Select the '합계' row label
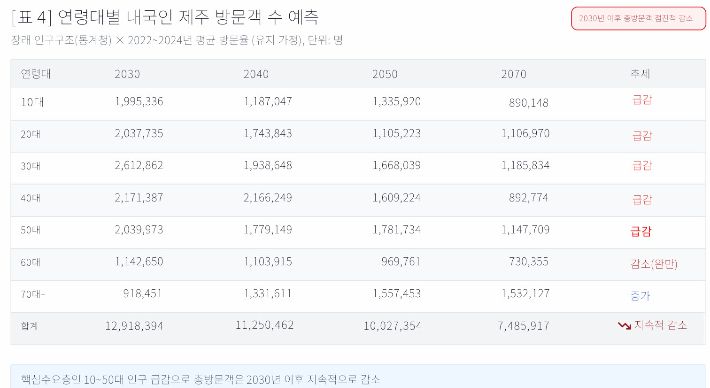 pos(29,326)
